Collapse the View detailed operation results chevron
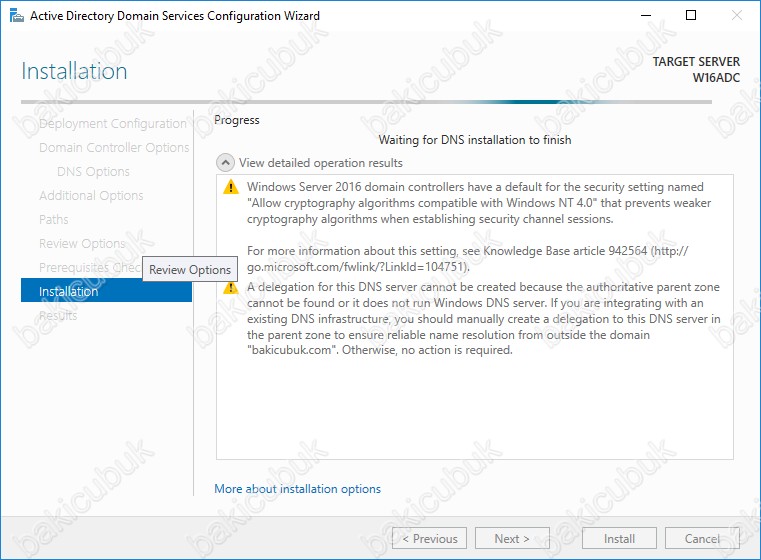 pos(225,163)
